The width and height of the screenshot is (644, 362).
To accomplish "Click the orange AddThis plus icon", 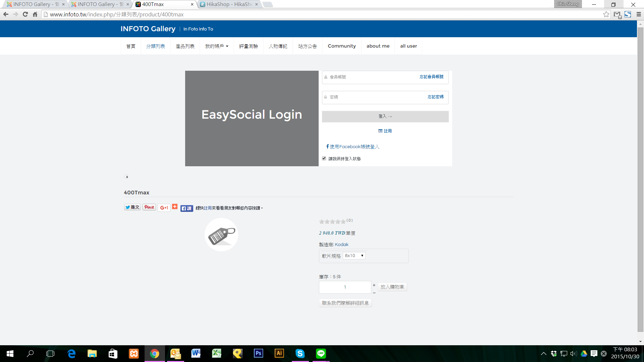I will click(175, 206).
